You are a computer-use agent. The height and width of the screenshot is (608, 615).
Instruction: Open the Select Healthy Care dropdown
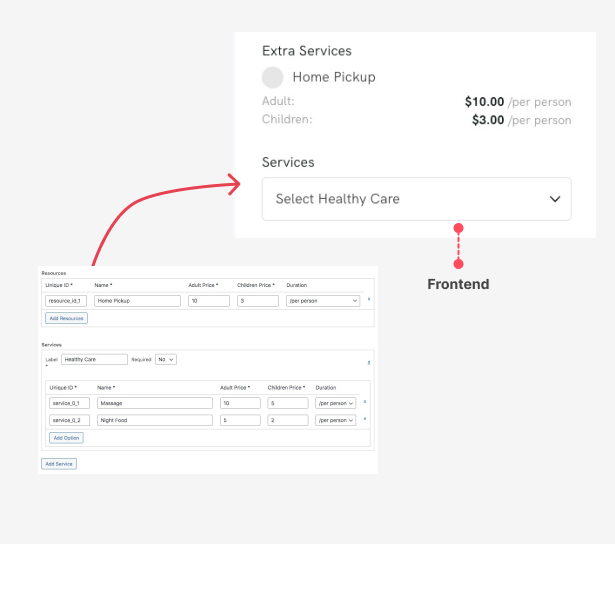(417, 199)
